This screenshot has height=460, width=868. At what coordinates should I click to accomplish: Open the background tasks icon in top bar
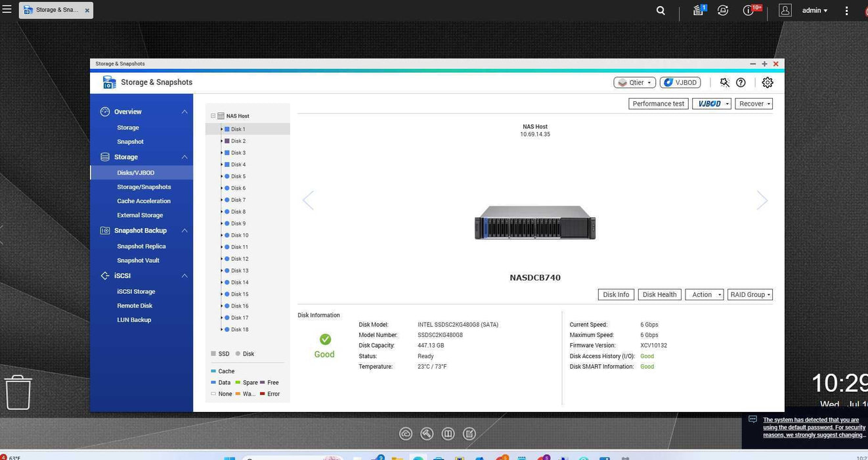pos(722,11)
